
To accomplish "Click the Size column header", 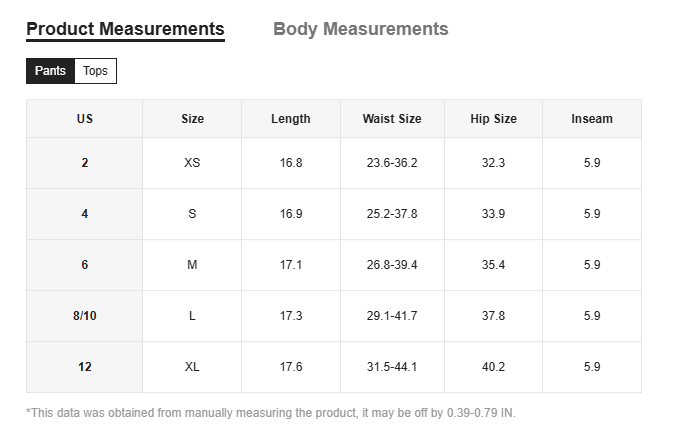I will coord(192,119).
